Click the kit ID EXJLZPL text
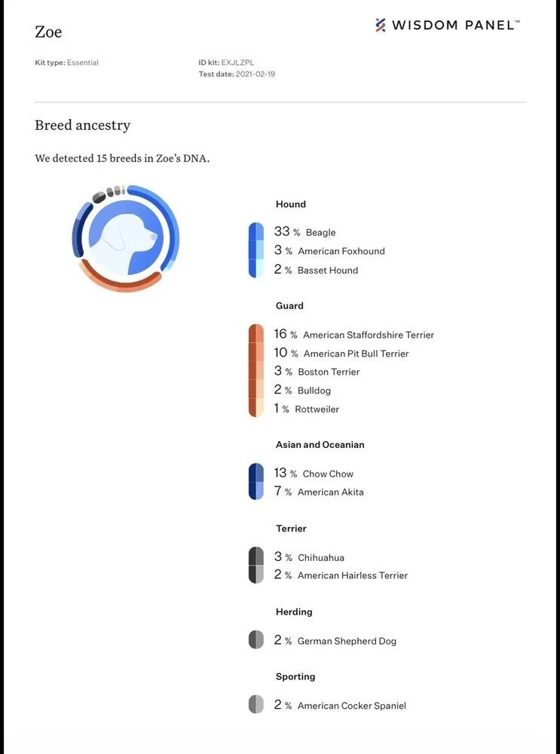 [x=237, y=63]
